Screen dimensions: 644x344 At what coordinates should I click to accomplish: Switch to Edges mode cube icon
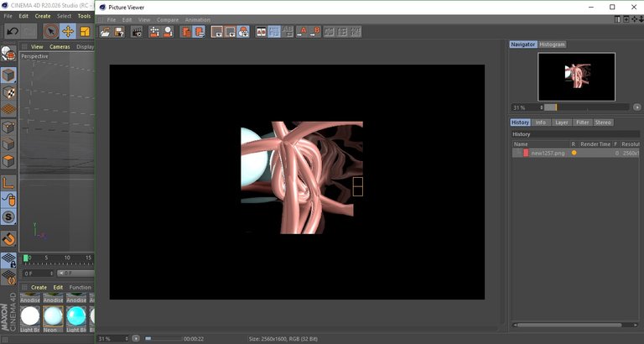point(8,143)
